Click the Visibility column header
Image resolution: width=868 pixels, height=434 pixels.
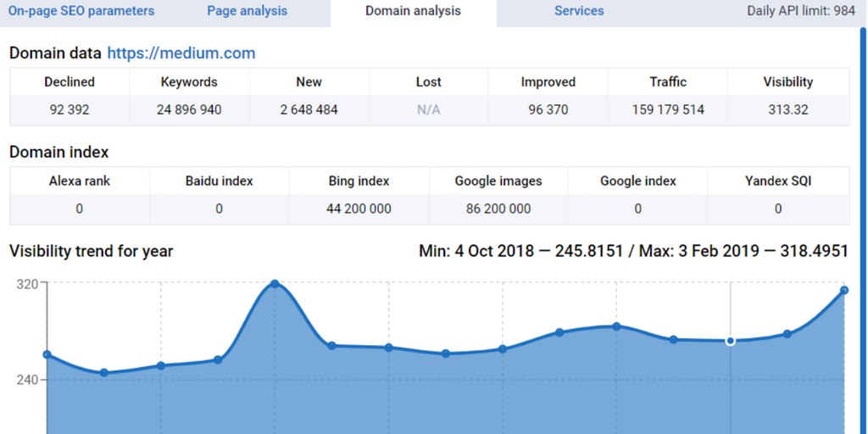788,82
